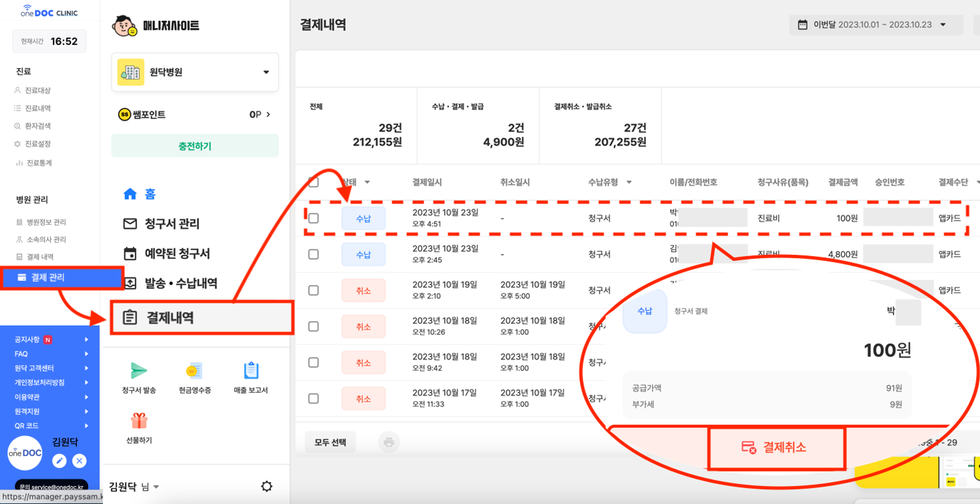The width and height of the screenshot is (980, 504).
Task: Check the 10월 17일 오전 11:33 row checkbox
Action: coord(314,399)
